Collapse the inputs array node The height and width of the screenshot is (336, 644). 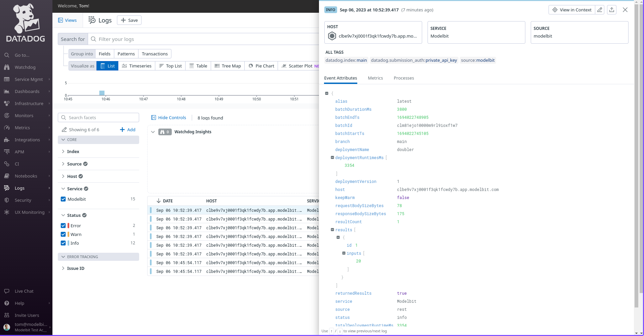(344, 253)
